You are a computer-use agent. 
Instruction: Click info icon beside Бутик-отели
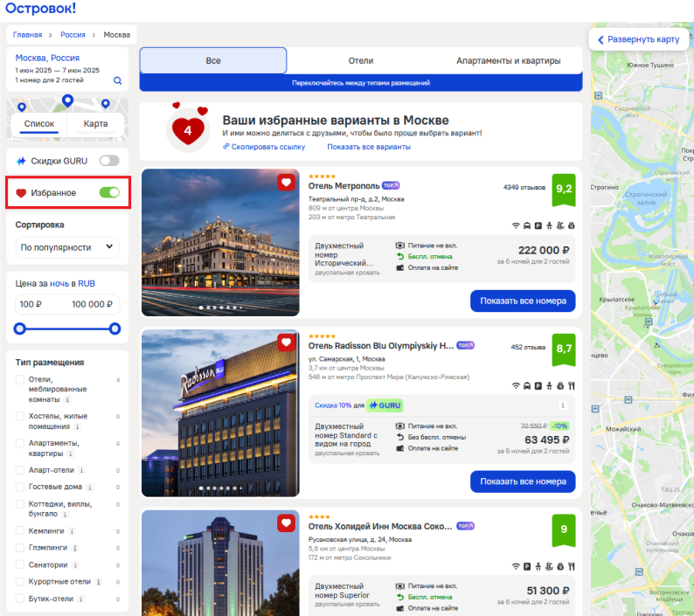tap(80, 599)
